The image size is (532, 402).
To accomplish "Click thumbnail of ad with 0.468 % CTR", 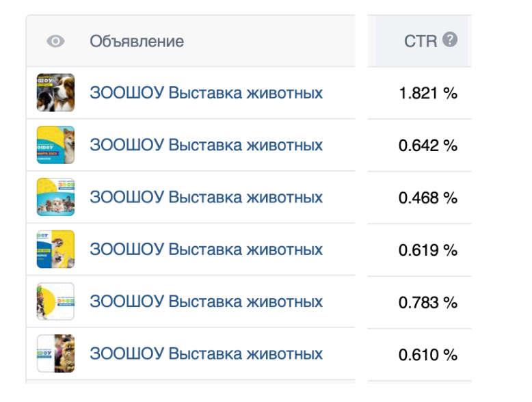I will [x=55, y=198].
